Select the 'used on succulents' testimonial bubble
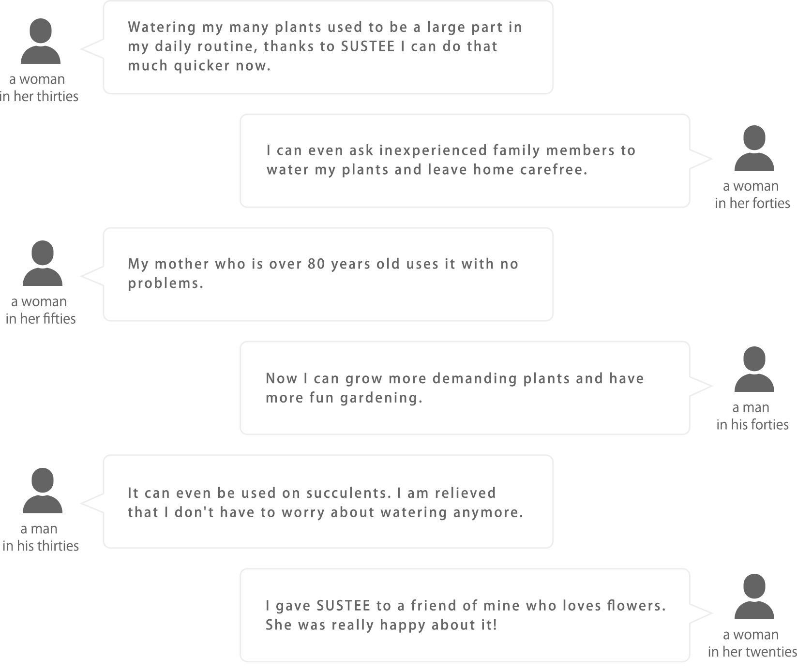 [x=328, y=502]
